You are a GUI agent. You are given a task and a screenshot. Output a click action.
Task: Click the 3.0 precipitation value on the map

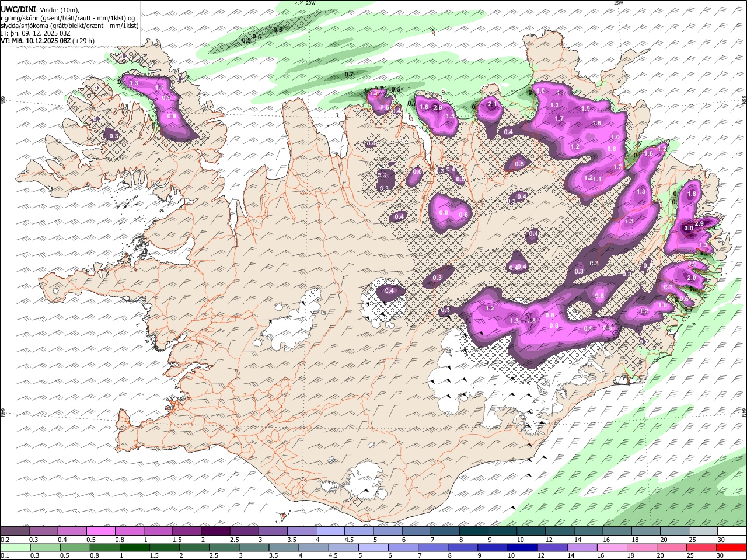tap(688, 228)
